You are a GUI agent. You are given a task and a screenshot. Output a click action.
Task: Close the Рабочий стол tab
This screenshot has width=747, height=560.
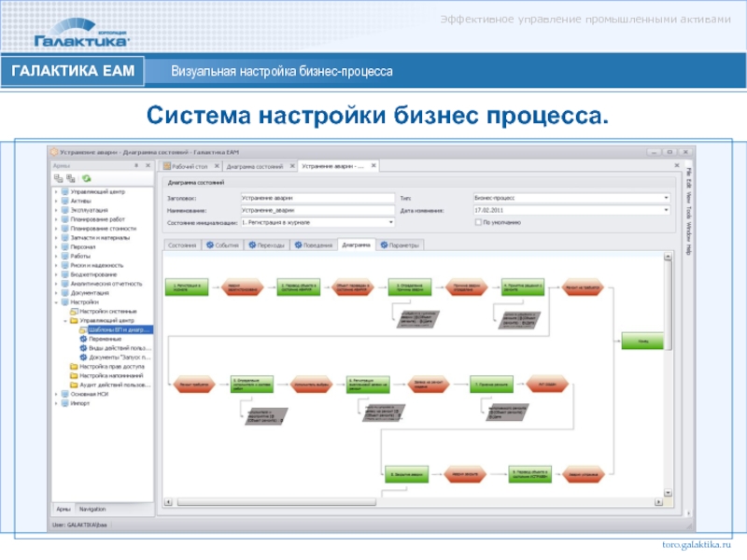coord(217,166)
